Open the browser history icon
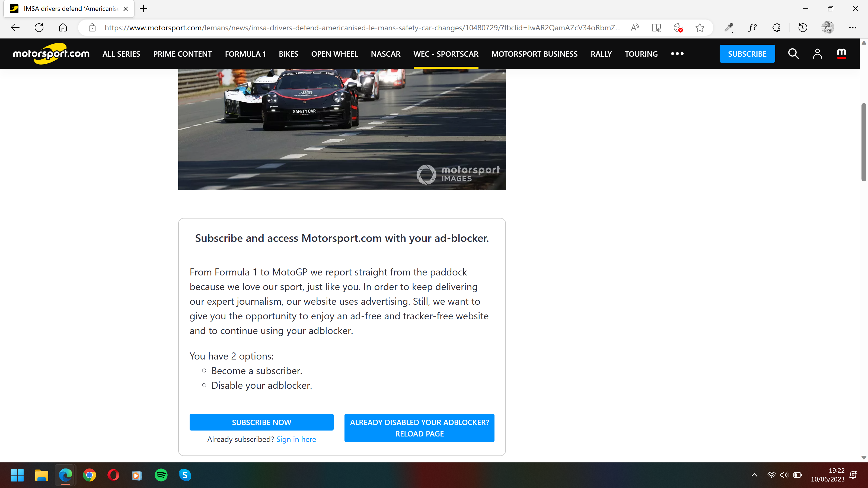 point(803,28)
